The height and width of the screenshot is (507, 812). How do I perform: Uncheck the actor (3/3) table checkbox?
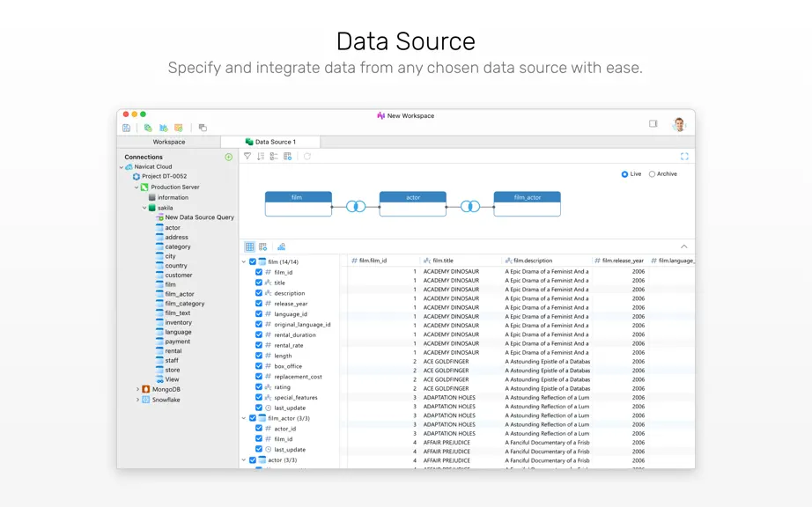pos(253,460)
